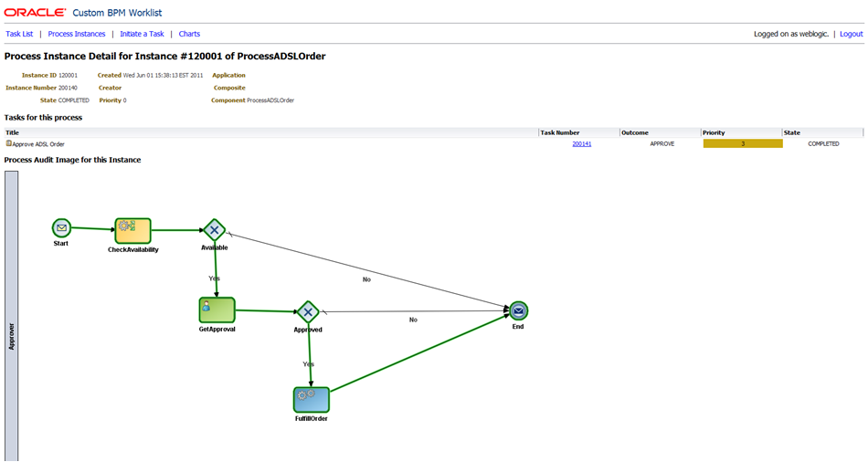Select the FulfillOrder task icon

pos(311,399)
